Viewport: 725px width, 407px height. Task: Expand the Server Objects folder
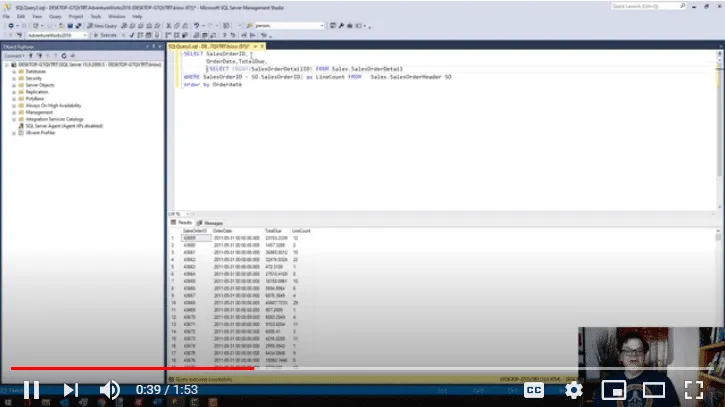coord(14,85)
